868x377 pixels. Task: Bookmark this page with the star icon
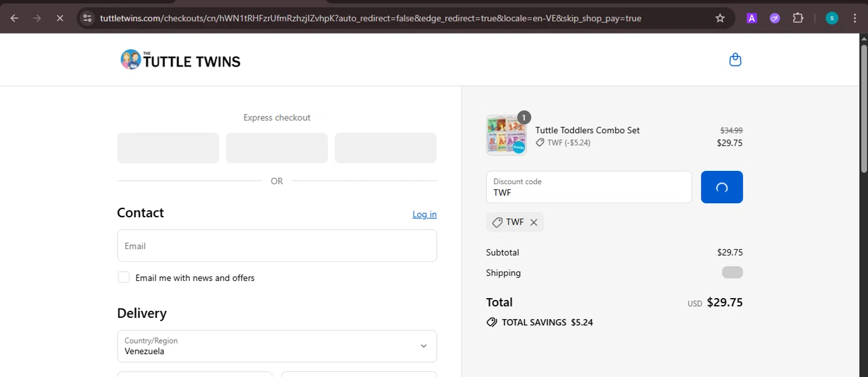[720, 18]
